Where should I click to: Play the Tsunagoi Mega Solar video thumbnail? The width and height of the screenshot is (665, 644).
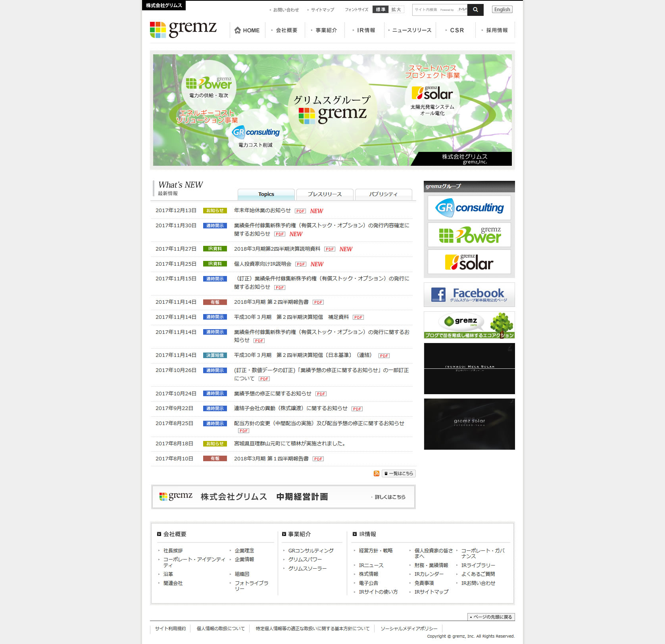point(469,368)
